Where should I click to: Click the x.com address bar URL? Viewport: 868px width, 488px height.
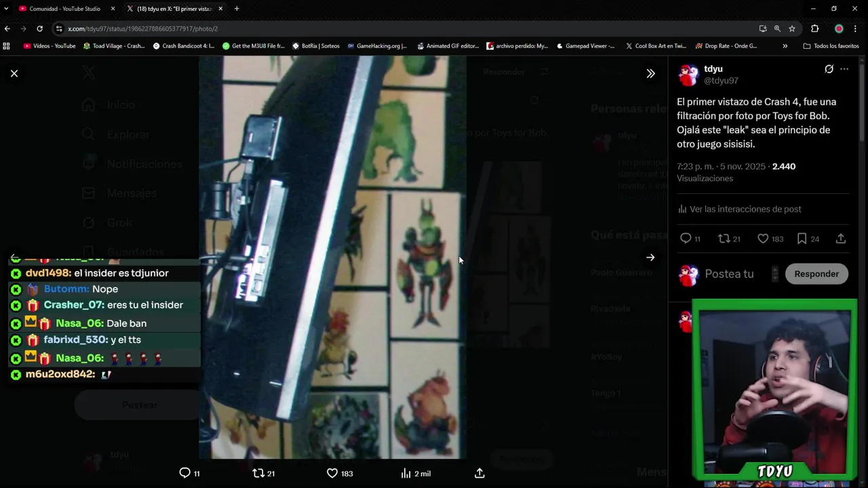pos(142,28)
